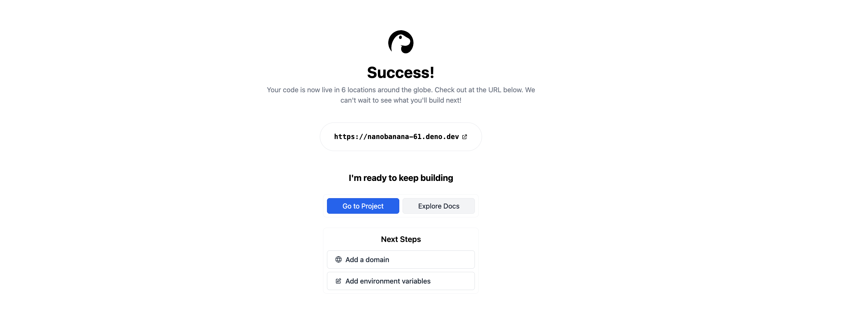The width and height of the screenshot is (868, 330).
Task: Click the globe icon for adding a domain
Action: click(338, 260)
